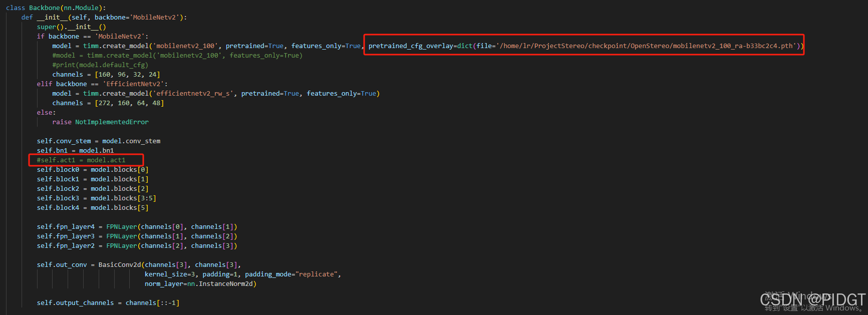The height and width of the screenshot is (315, 868).
Task: Click commented '#model = timm.create_model' line
Action: (x=177, y=55)
